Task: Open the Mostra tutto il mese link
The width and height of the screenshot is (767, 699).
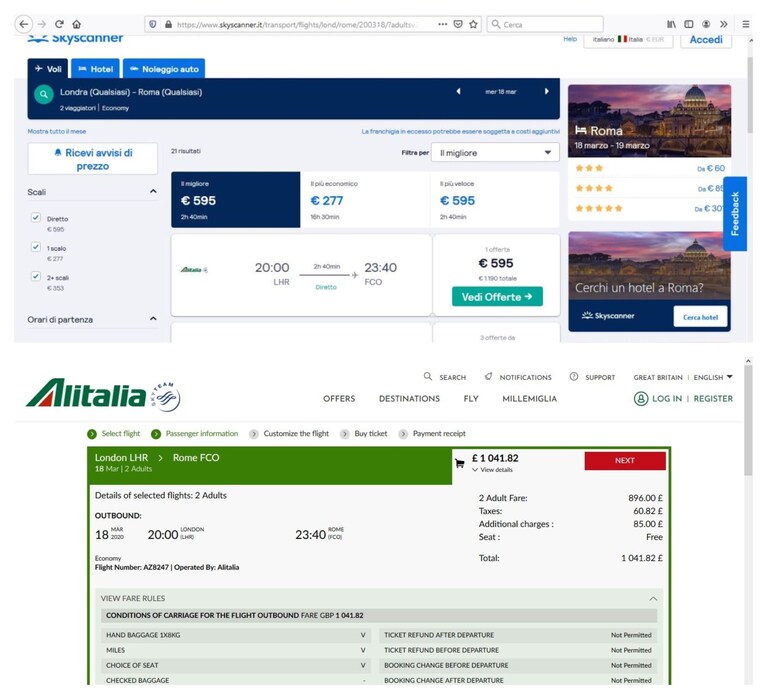Action: (x=57, y=131)
